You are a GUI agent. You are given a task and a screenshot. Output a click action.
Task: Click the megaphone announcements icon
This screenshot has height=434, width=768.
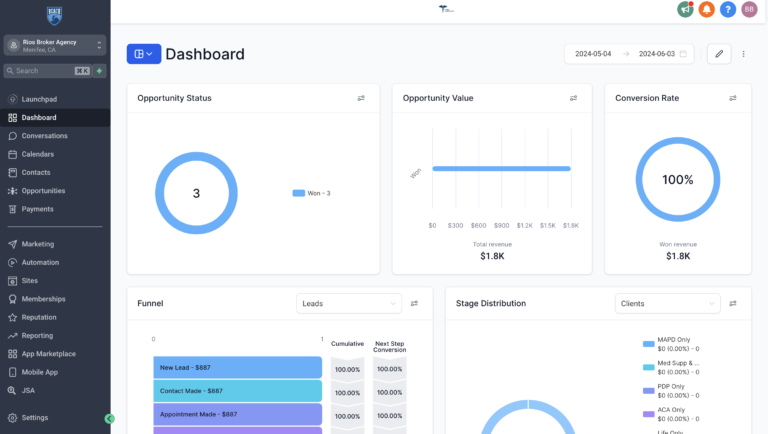685,9
